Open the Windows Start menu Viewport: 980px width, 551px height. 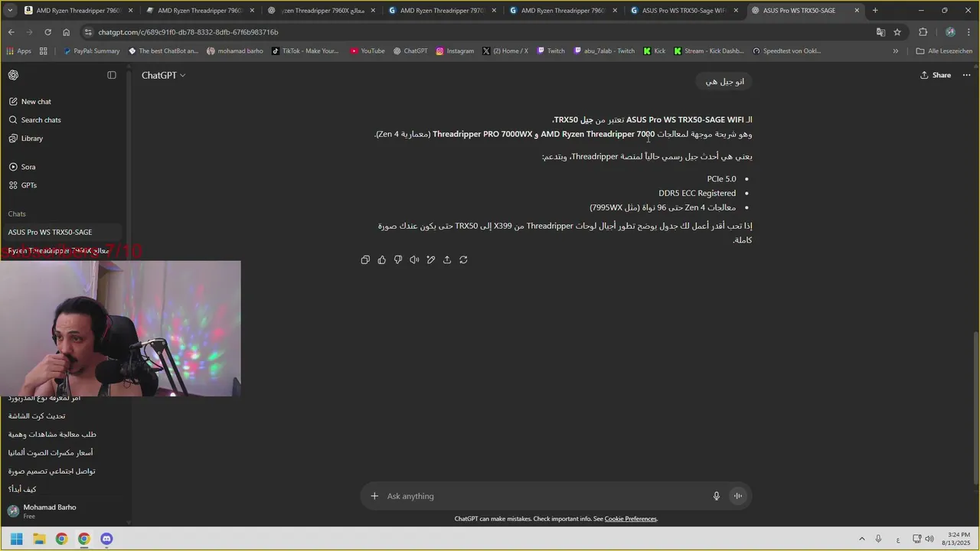coord(17,539)
